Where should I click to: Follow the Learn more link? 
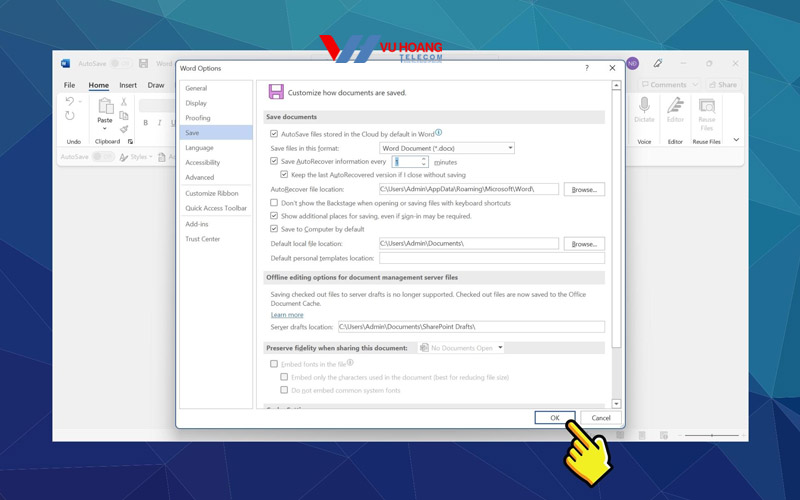[x=287, y=315]
